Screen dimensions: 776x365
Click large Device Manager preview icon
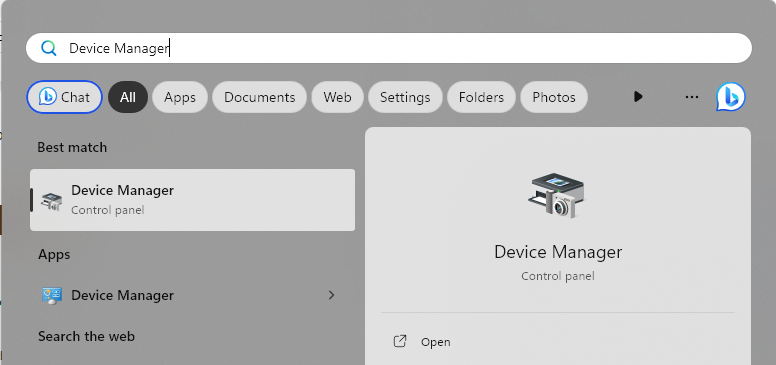[x=557, y=195]
